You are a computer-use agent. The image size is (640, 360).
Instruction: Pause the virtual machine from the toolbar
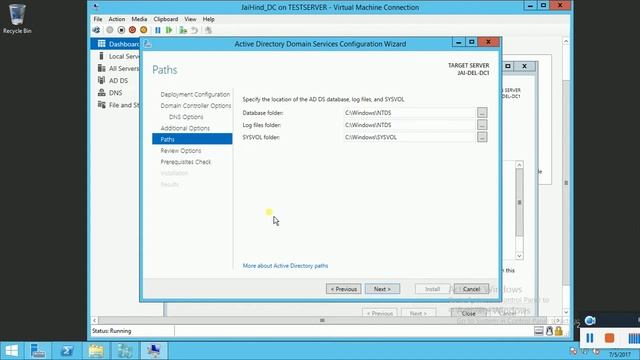coord(158,30)
